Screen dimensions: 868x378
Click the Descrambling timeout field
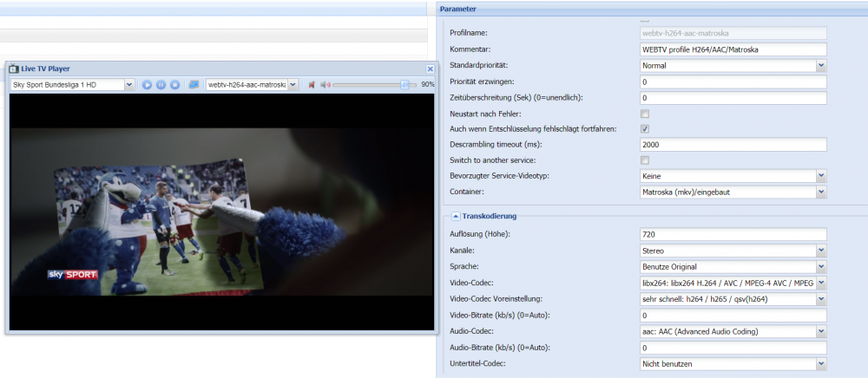tap(733, 144)
